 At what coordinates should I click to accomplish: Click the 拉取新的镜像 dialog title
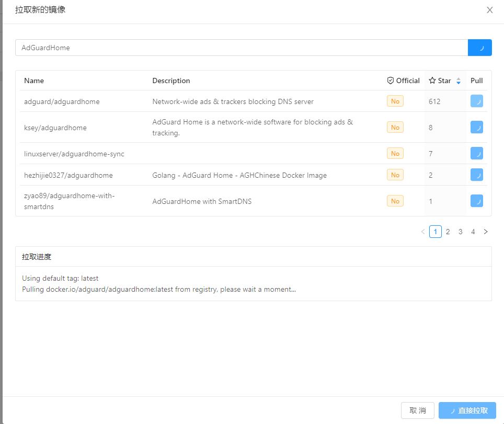tap(40, 9)
